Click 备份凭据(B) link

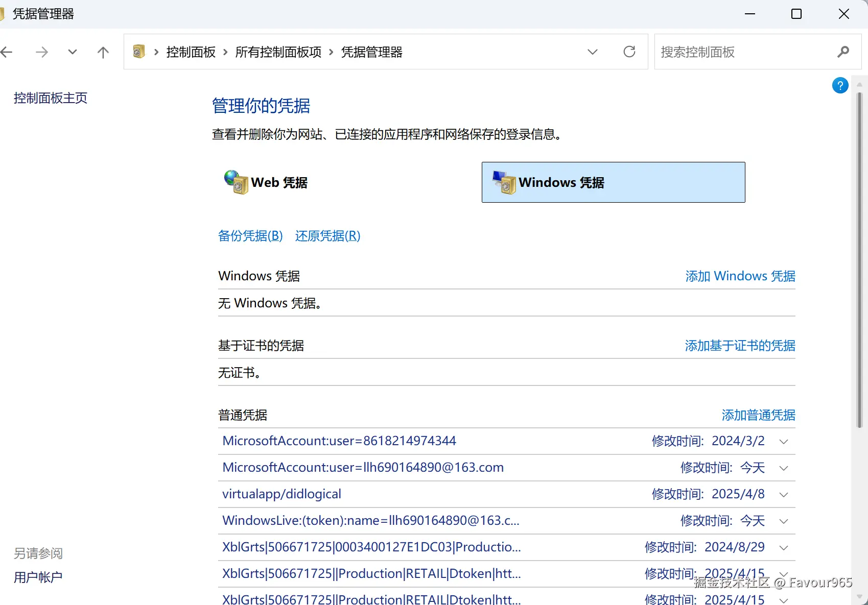tap(250, 236)
